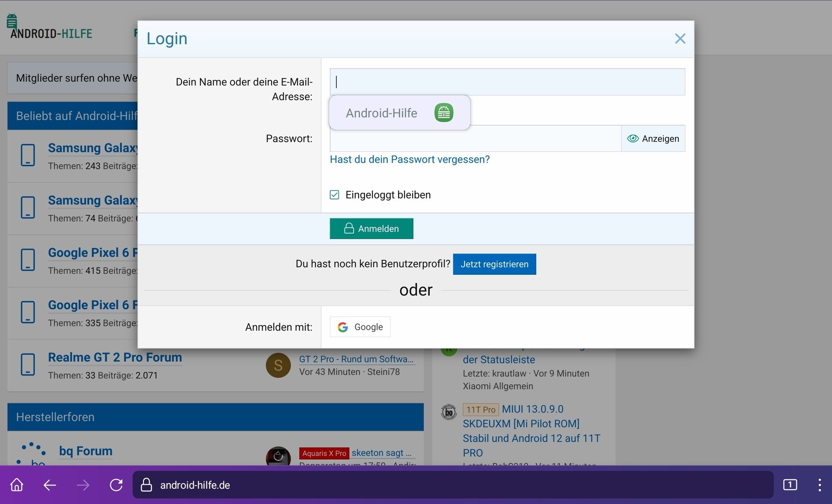Screen dimensions: 832x504
Task: Focus the Passwort input field
Action: pos(475,138)
